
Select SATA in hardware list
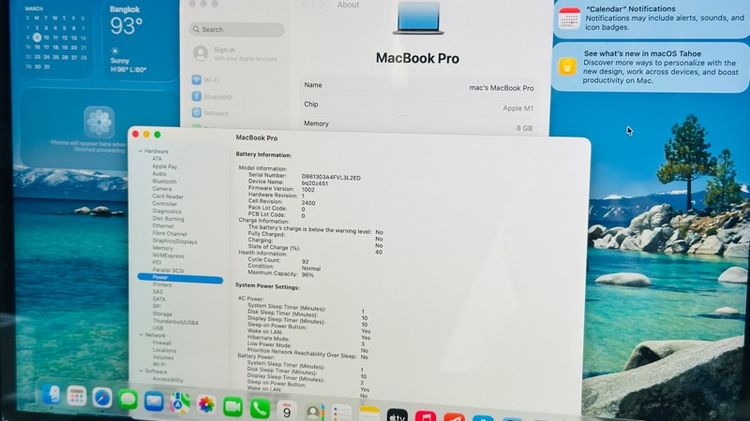click(x=159, y=299)
